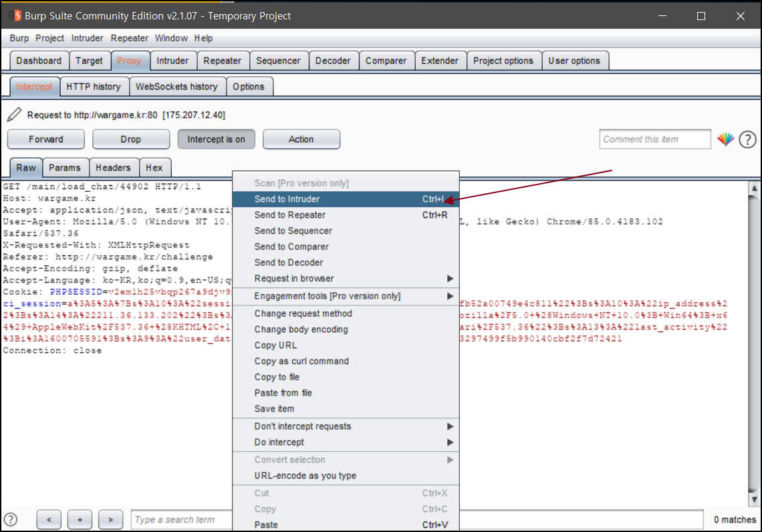Switch to the Params view tab
Screen dimensions: 762x532
tap(65, 168)
